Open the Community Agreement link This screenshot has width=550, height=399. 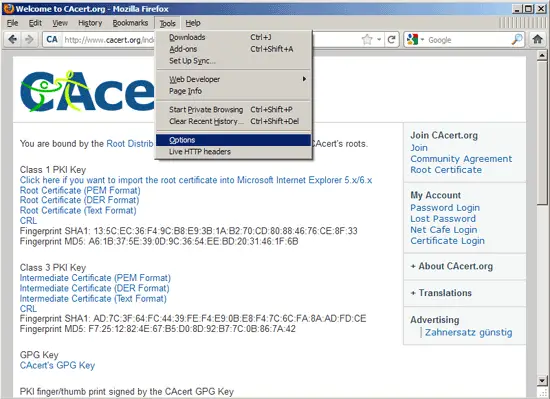point(461,159)
